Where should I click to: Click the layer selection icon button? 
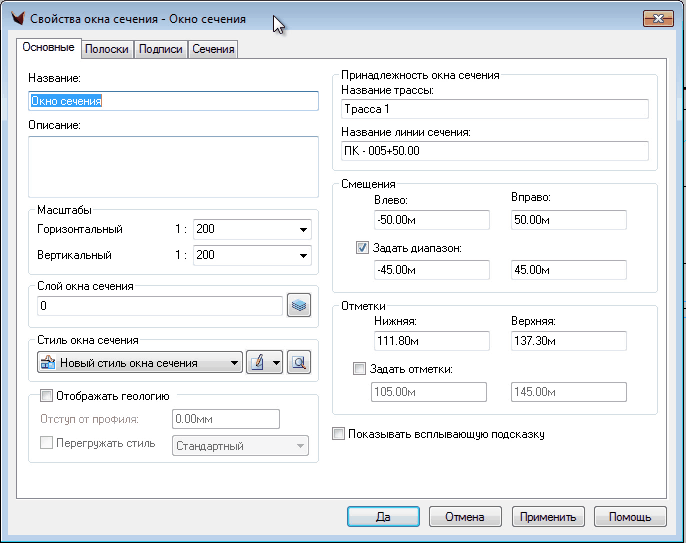pyautogui.click(x=299, y=306)
